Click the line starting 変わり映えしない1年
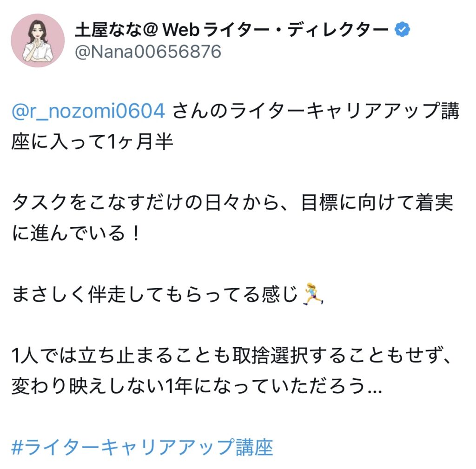 197,386
